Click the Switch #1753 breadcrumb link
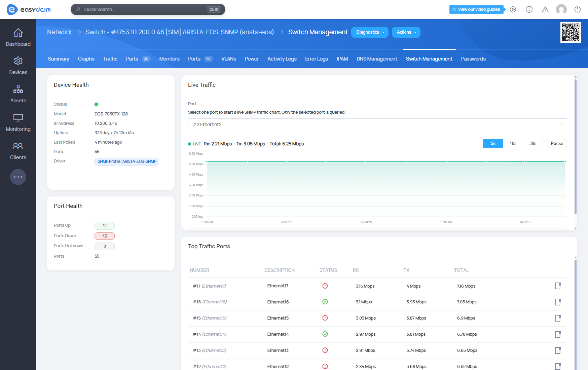Viewport: 588px width, 370px height. (180, 32)
